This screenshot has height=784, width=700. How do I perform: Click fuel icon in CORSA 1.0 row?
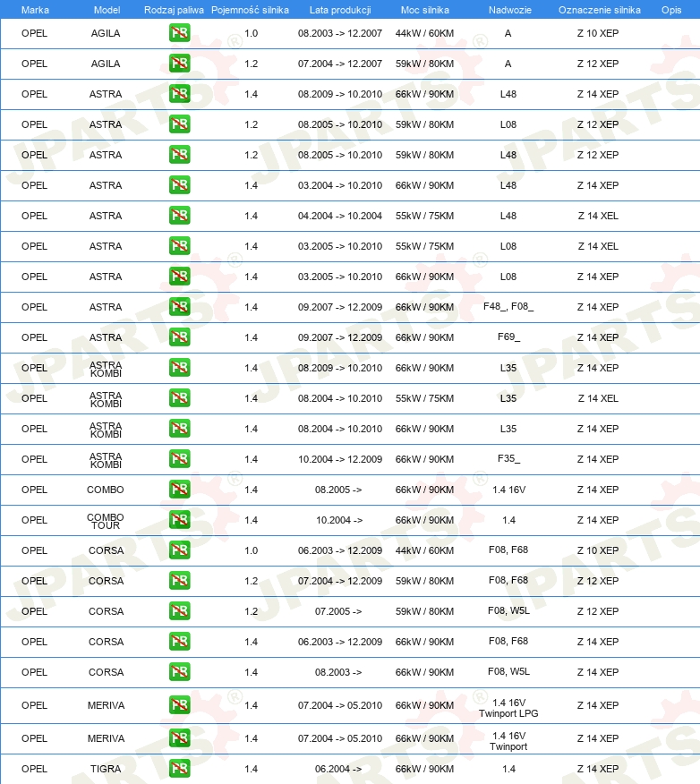[180, 550]
